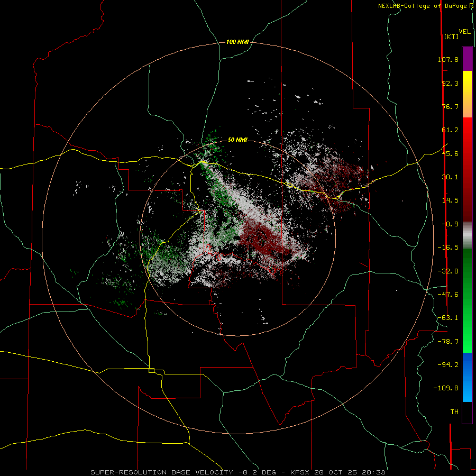Viewport: 476px width, 476px height.
Task: Click the TH label on the legend
Action: click(x=454, y=412)
